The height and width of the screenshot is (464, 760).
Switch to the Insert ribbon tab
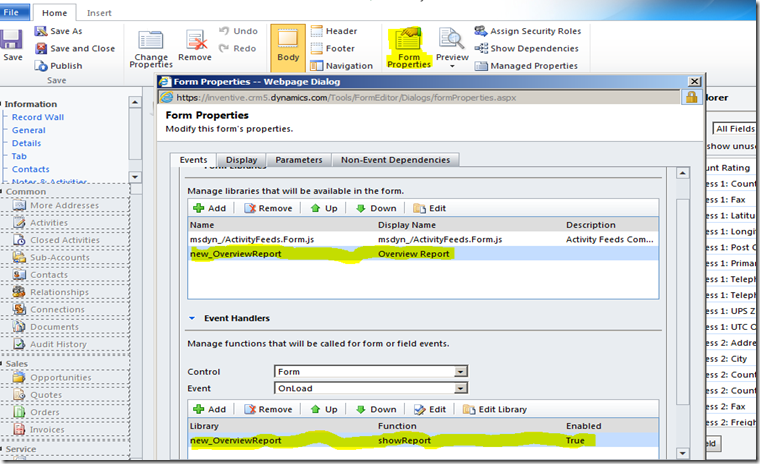point(99,13)
